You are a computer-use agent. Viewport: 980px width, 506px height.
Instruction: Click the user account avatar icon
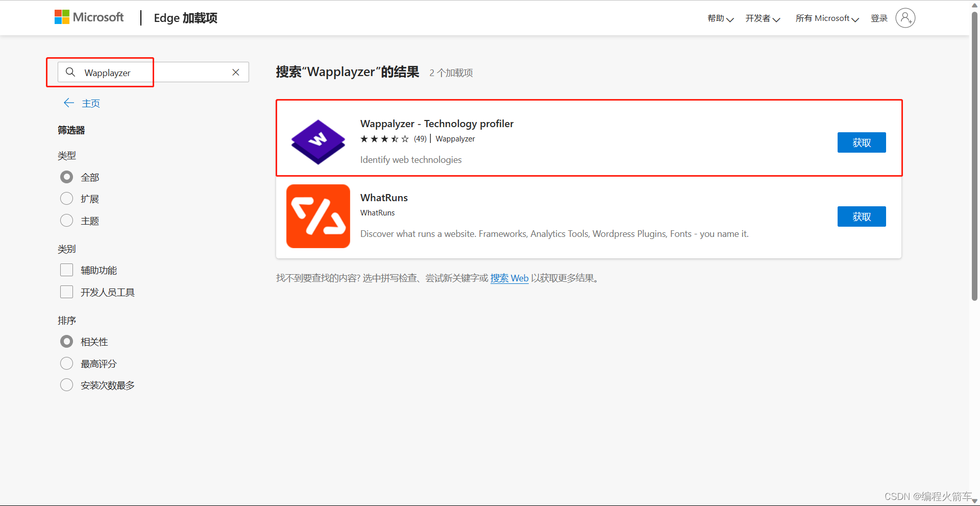click(905, 18)
